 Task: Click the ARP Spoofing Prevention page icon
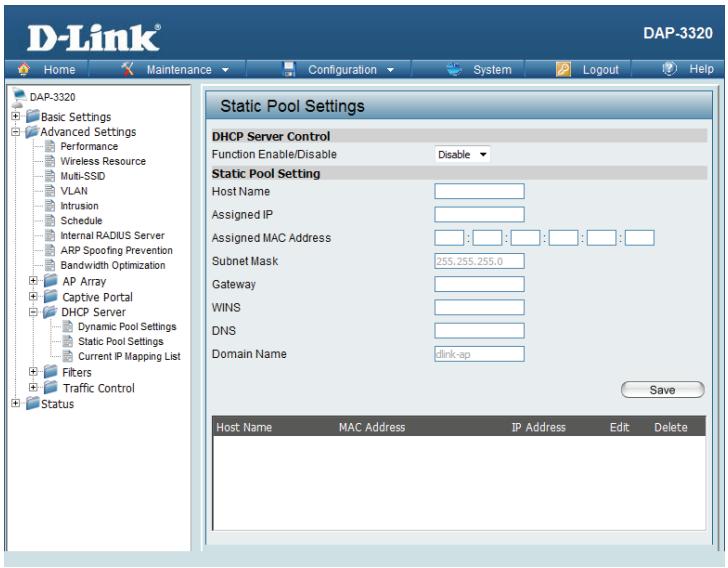click(x=50, y=250)
